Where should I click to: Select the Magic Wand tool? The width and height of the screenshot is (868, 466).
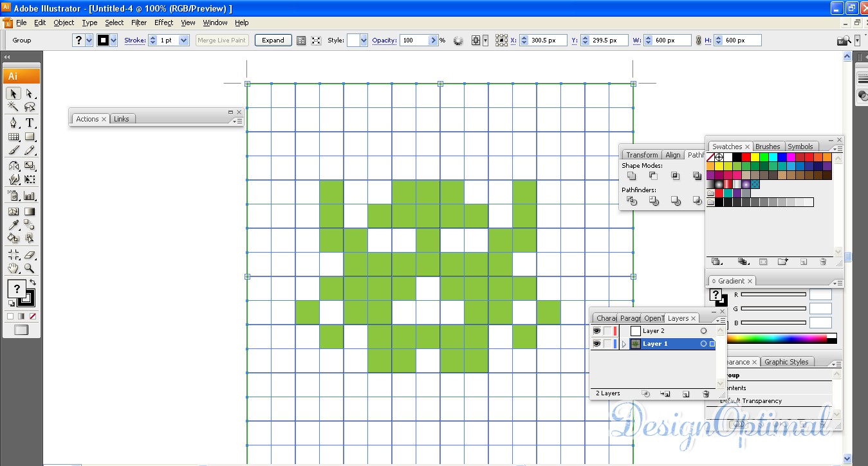click(14, 107)
